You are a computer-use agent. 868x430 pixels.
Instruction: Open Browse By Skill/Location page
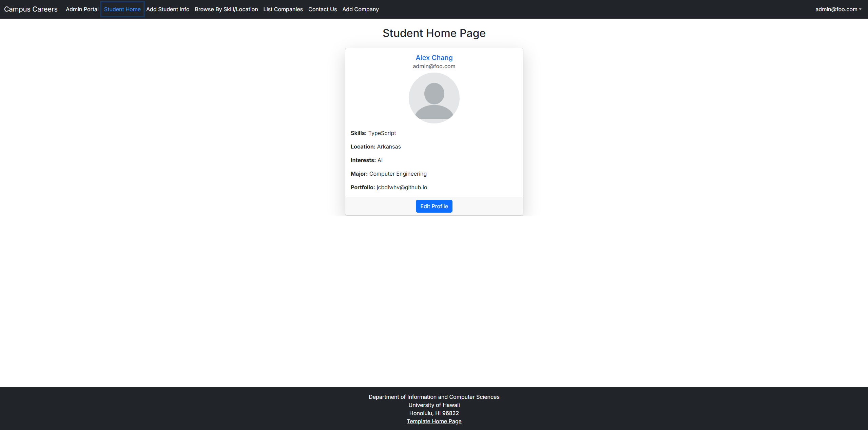point(226,9)
